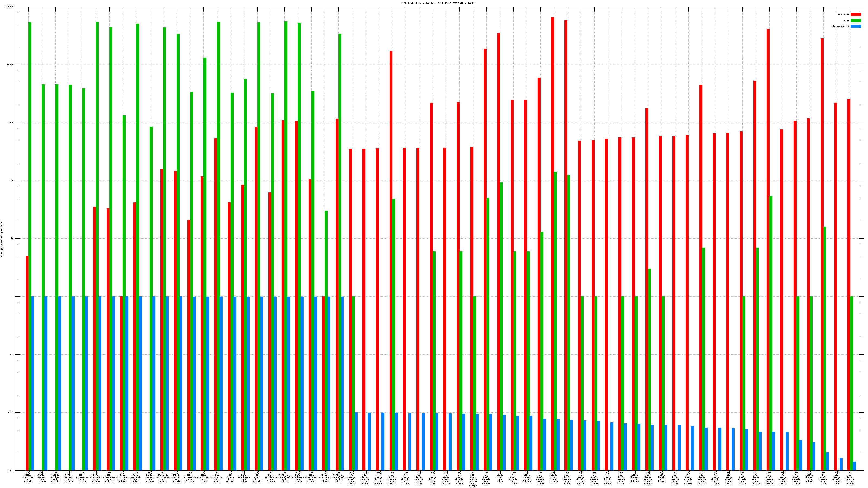Click the 7@ dnsbl.sorbs.net origin label
Viewport: 868px width, 488px height.
(x=177, y=477)
